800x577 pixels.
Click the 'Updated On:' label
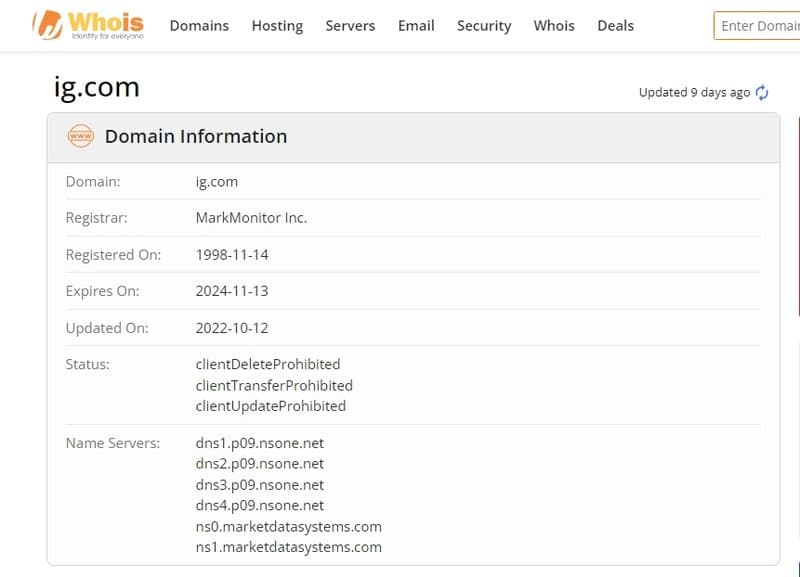coord(107,328)
